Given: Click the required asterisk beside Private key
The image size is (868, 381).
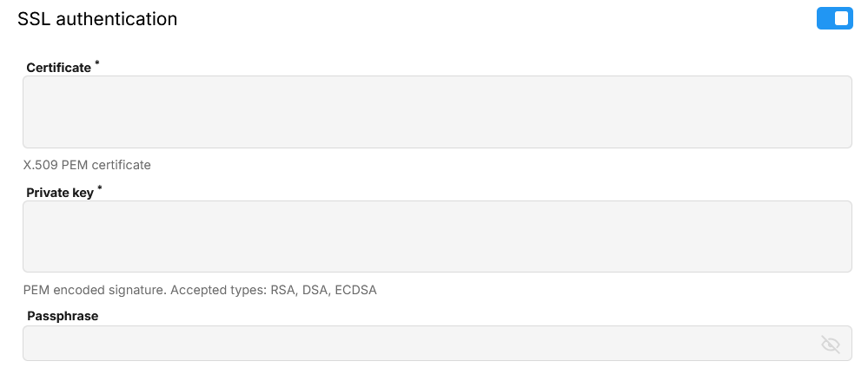Looking at the screenshot, I should (x=99, y=188).
